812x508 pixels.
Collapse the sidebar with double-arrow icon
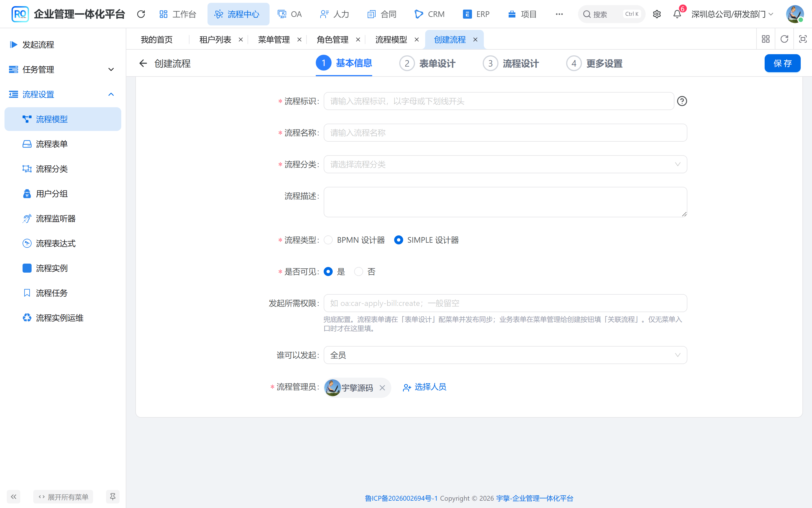[14, 497]
